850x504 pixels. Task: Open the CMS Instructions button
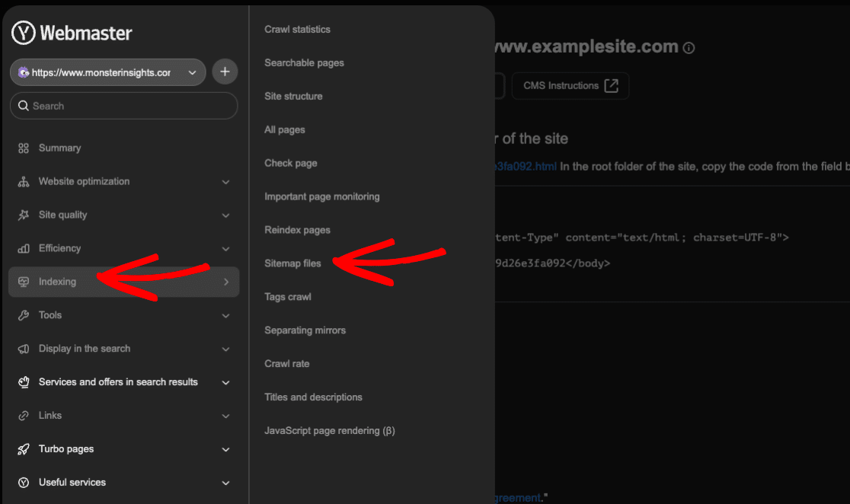pos(570,85)
